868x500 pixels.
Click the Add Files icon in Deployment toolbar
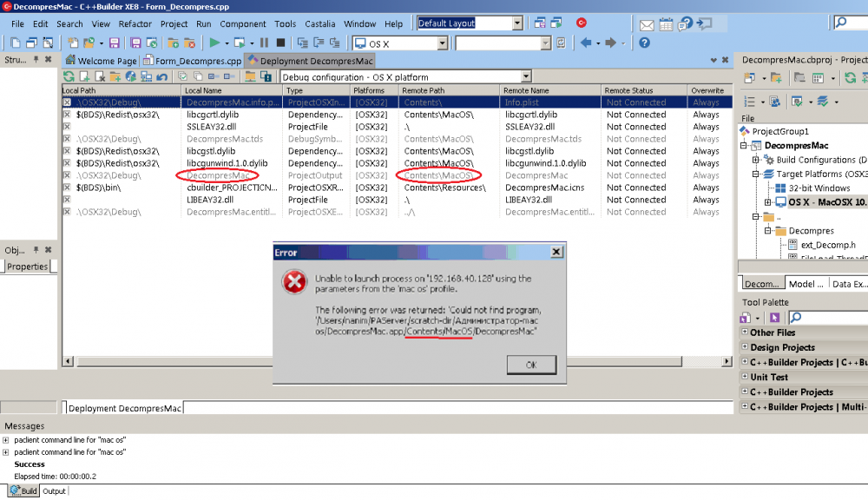(x=84, y=76)
